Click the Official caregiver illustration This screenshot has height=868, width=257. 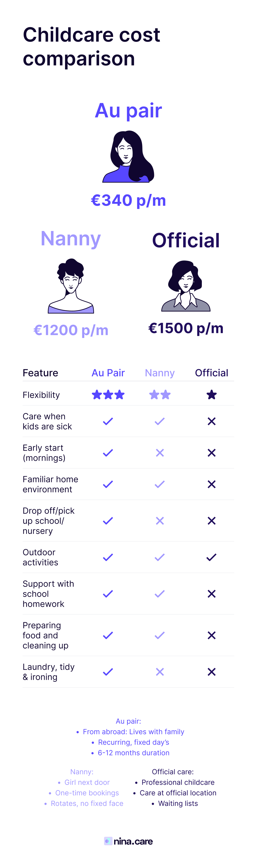pyautogui.click(x=186, y=286)
